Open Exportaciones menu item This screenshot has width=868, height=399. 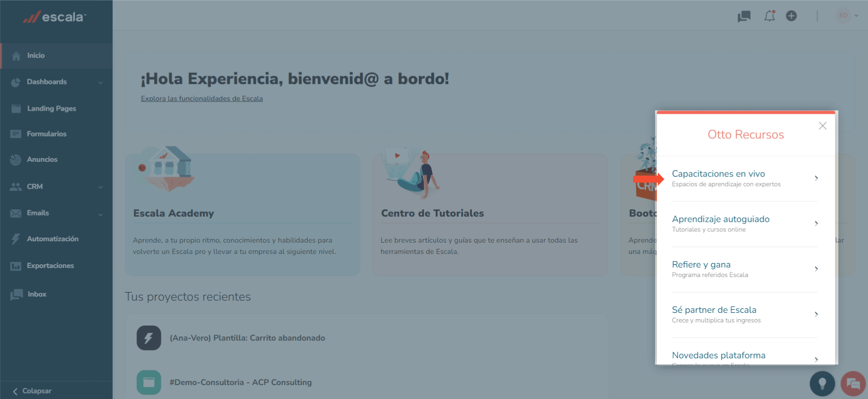click(57, 266)
